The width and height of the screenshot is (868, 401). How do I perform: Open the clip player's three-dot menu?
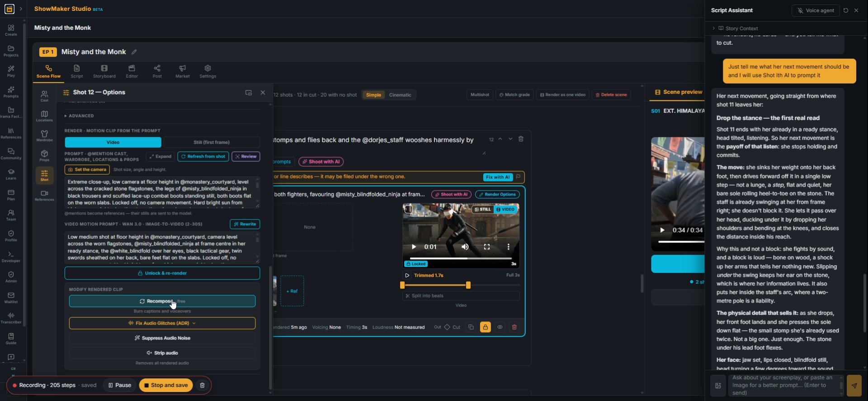click(x=508, y=247)
